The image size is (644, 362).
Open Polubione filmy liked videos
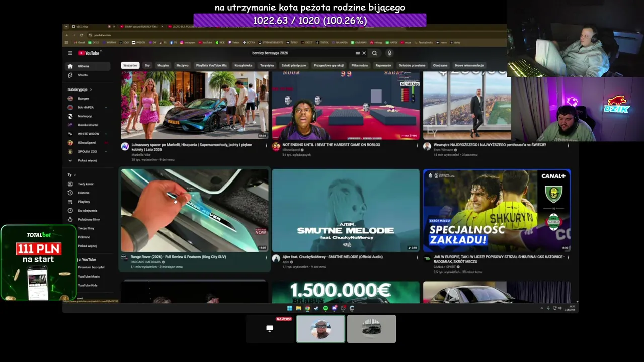point(89,219)
